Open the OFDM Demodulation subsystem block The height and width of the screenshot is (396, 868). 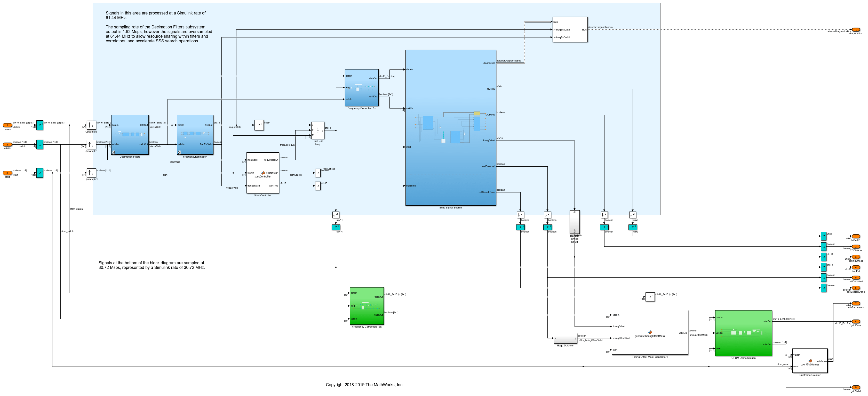click(743, 333)
